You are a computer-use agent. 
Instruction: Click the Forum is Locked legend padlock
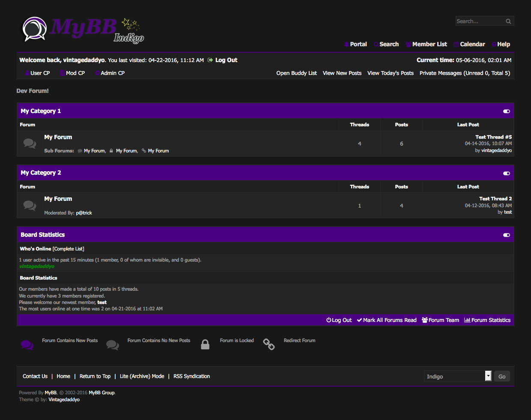pyautogui.click(x=205, y=345)
